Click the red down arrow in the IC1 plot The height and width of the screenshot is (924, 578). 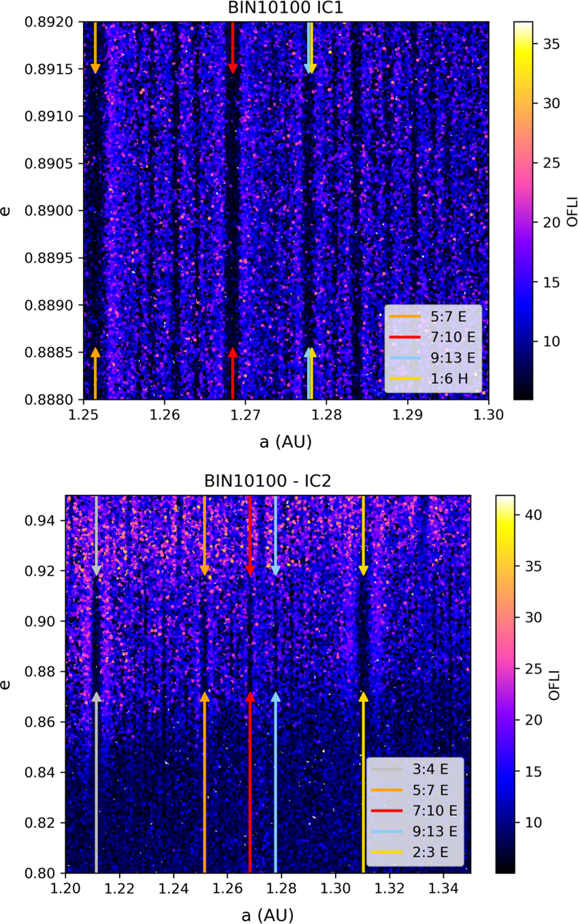(x=233, y=48)
